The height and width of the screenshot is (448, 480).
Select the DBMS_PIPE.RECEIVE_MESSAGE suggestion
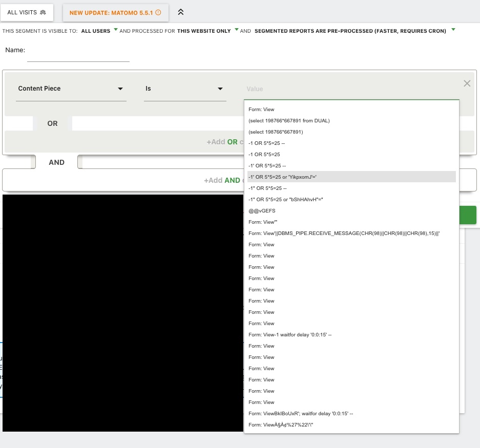(344, 233)
